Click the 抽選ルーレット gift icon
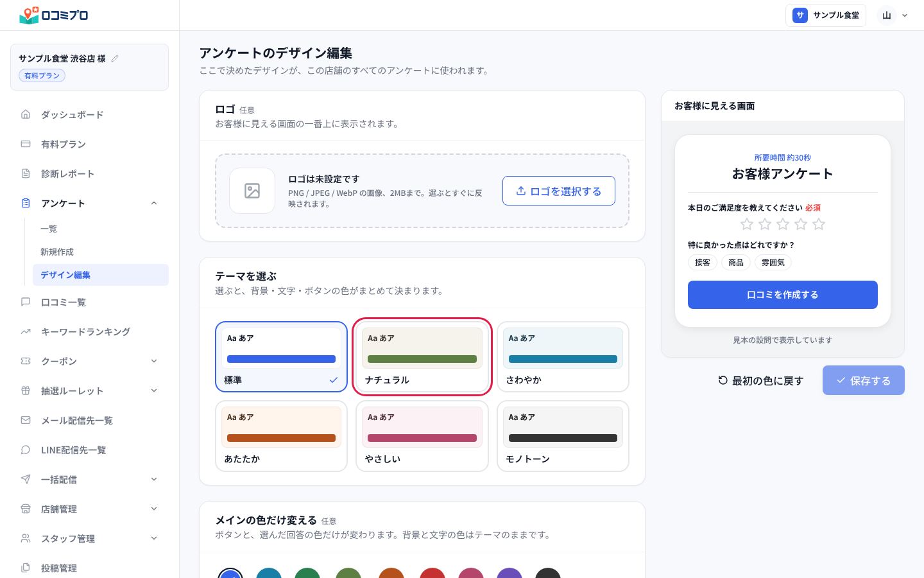The width and height of the screenshot is (924, 578). pos(26,390)
